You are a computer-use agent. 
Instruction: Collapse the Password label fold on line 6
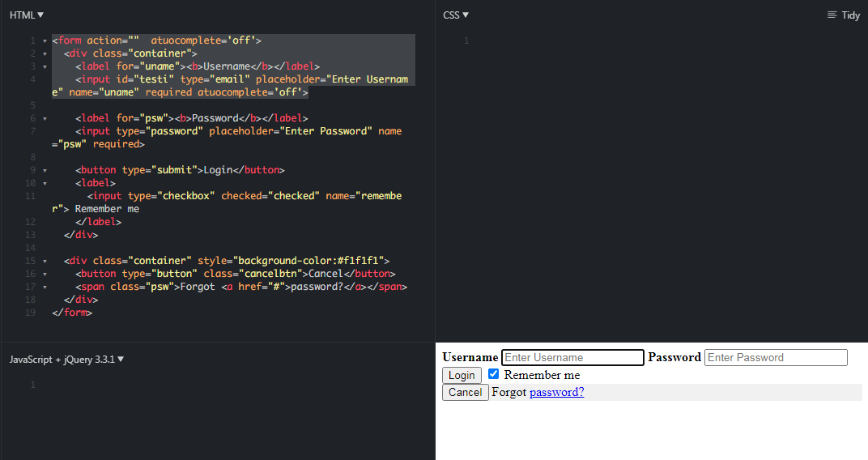(45, 118)
